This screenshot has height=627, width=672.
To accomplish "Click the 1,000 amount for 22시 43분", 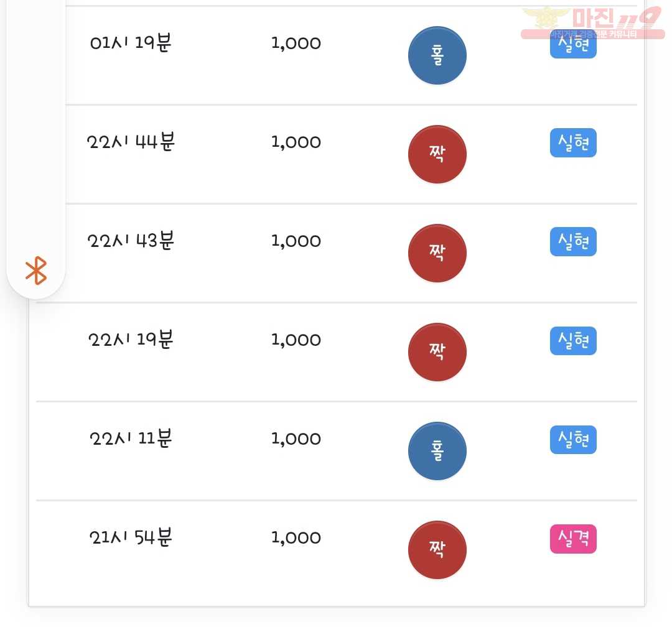I will (296, 241).
